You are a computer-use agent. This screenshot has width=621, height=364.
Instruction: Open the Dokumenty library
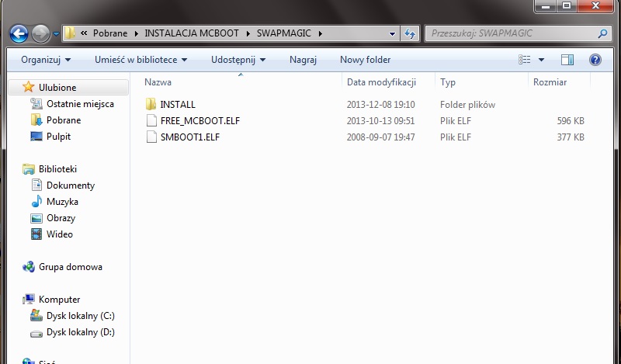click(71, 185)
